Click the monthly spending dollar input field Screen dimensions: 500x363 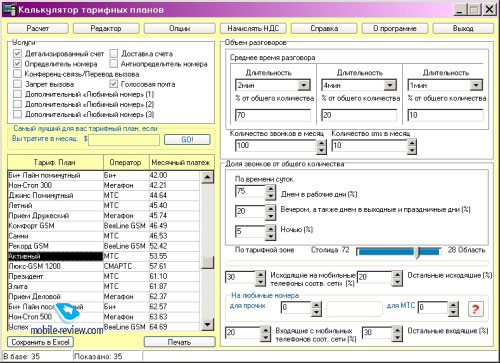tap(124, 140)
